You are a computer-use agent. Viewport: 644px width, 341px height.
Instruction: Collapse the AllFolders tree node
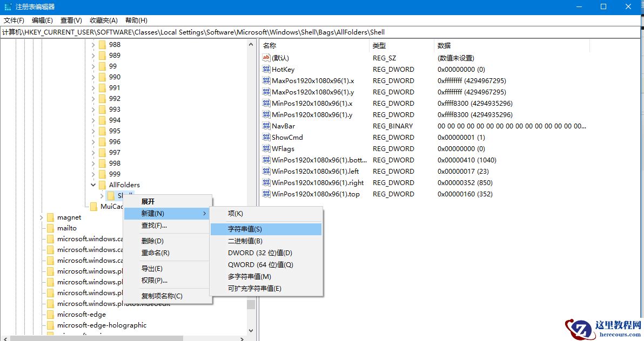[x=93, y=185]
